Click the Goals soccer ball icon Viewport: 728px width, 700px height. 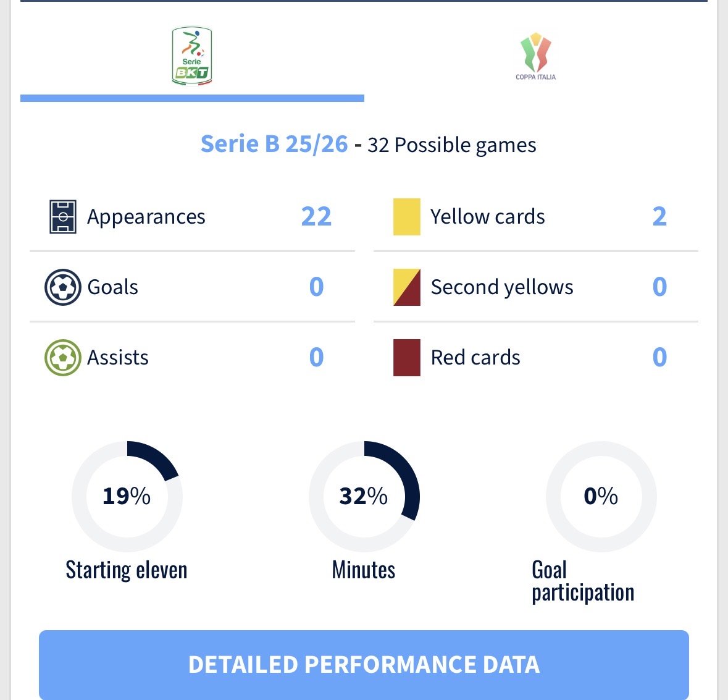(63, 287)
